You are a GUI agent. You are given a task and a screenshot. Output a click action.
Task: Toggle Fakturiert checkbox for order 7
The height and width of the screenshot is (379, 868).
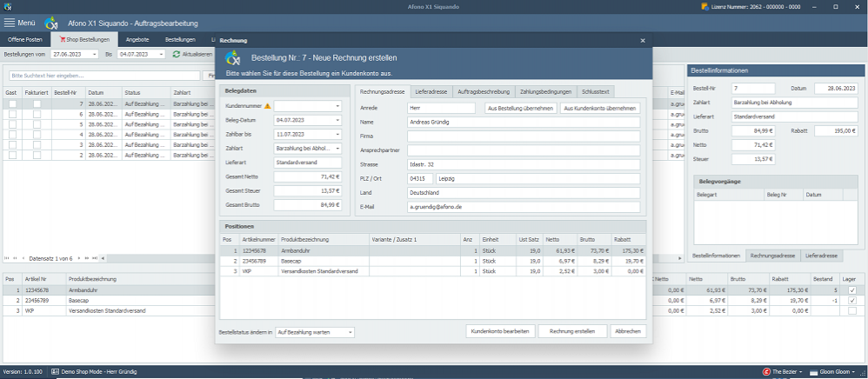(x=37, y=104)
